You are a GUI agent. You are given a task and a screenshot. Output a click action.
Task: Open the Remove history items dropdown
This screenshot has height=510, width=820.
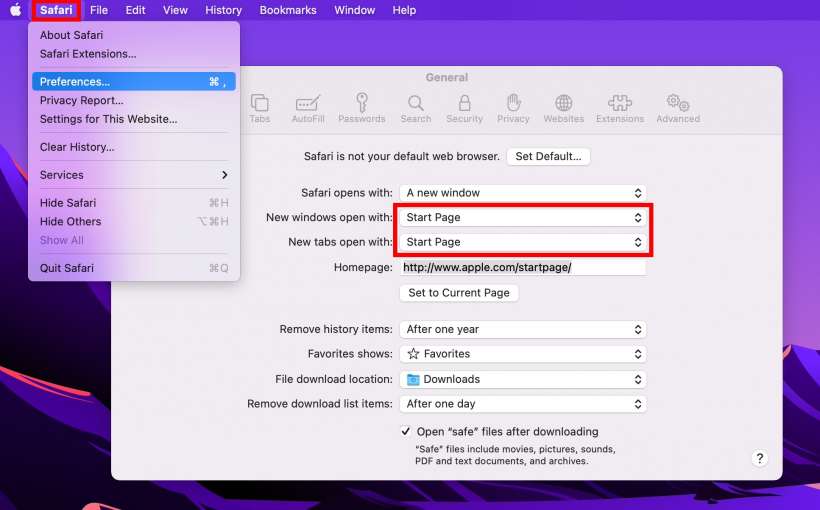click(x=523, y=330)
